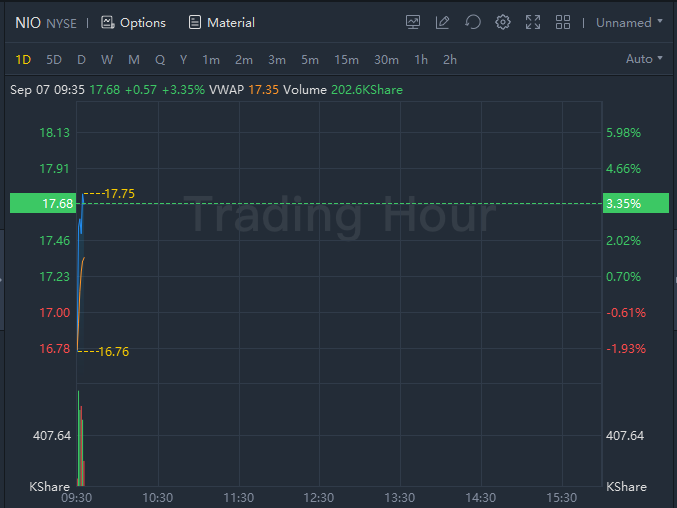Expand the chart to fullscreen

click(533, 22)
